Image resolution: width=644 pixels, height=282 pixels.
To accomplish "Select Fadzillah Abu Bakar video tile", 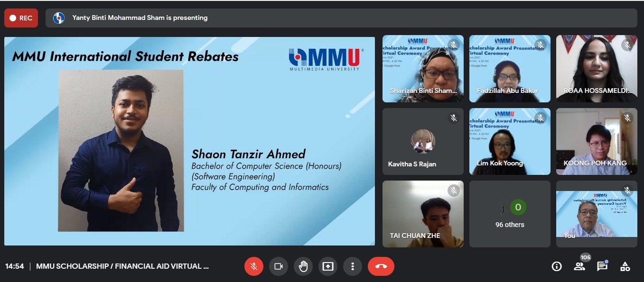I will [x=510, y=69].
